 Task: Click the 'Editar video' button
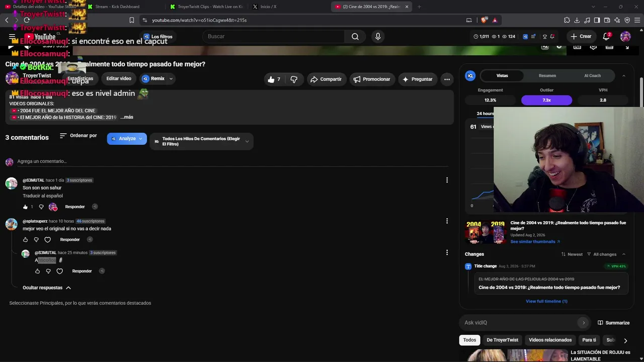[x=119, y=79]
